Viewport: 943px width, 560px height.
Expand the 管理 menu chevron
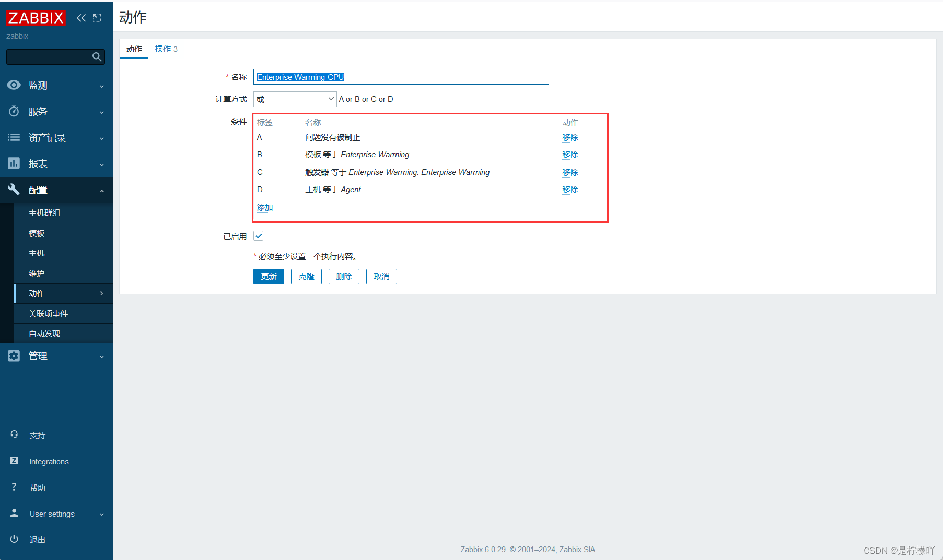click(102, 357)
